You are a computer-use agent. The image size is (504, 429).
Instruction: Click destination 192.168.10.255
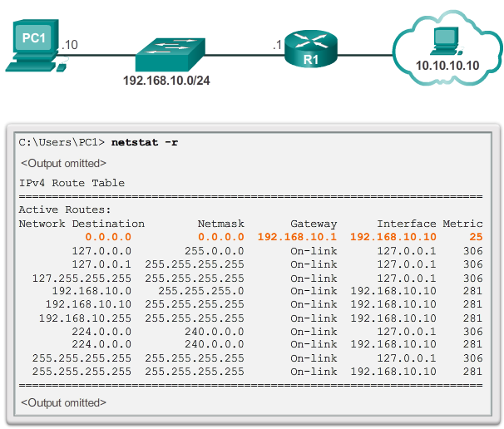point(85,318)
